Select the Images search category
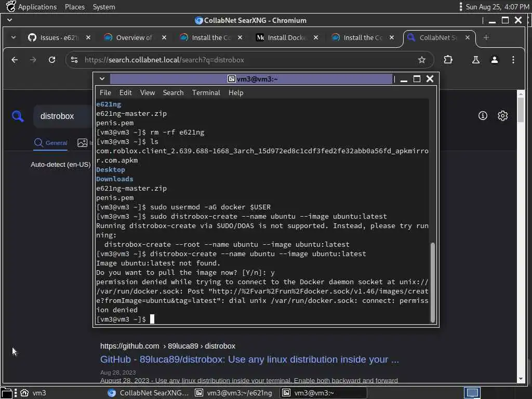 point(85,143)
